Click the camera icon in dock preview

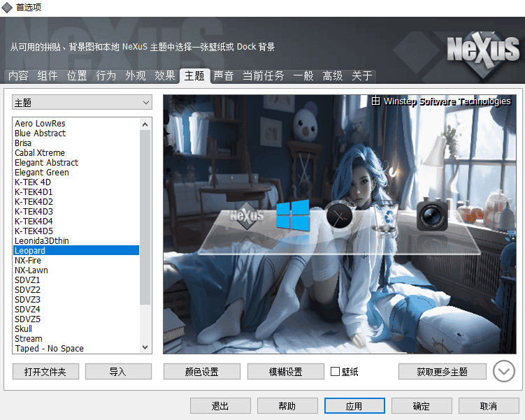[432, 215]
